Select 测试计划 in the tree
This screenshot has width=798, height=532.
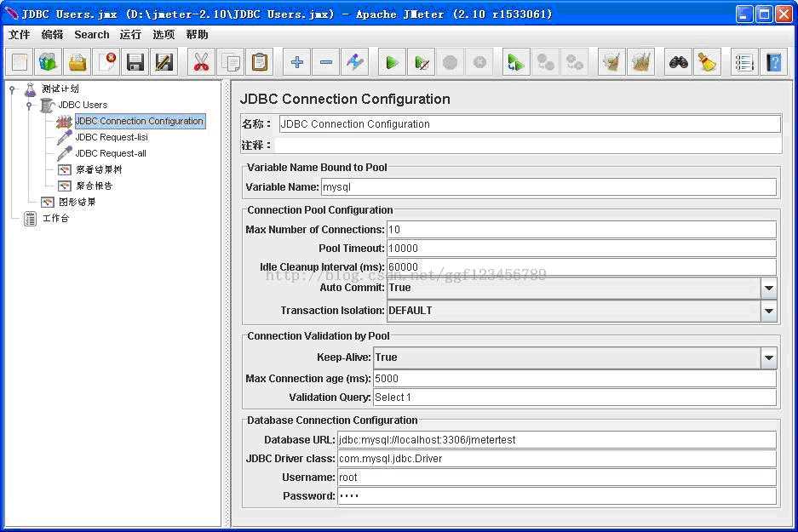tap(60, 89)
